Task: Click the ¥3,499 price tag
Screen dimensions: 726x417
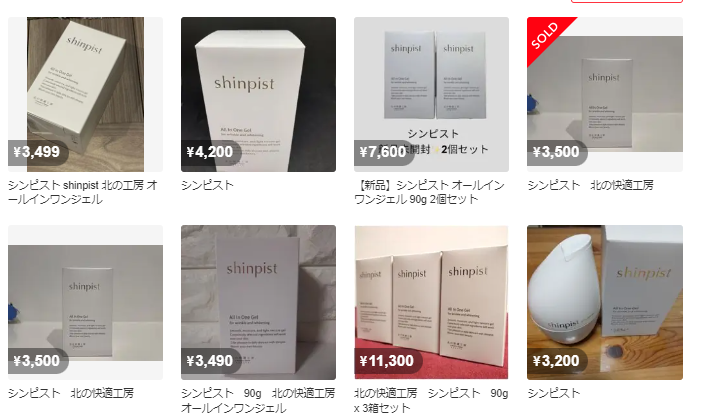Action: 38,152
